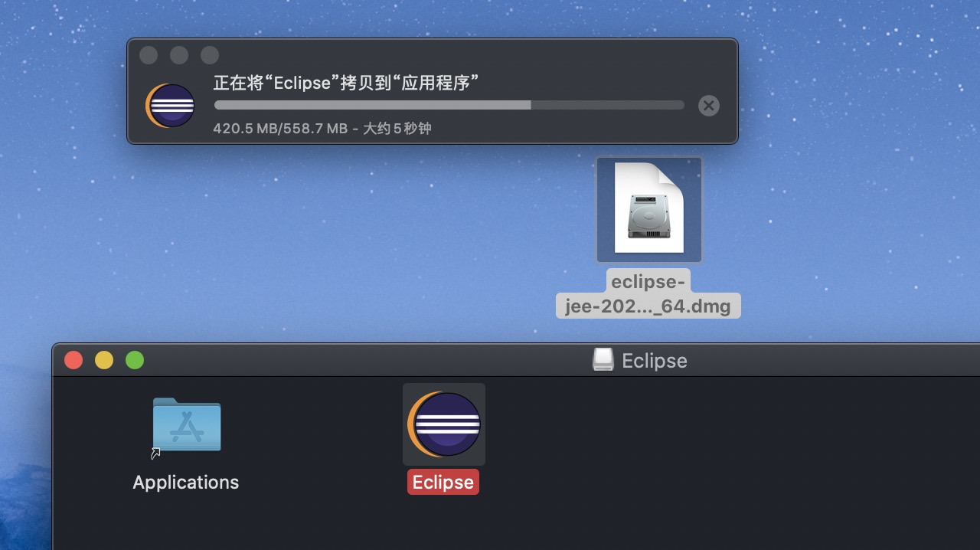980x550 pixels.
Task: Click the Eclipse logo in the copy dialog
Action: (170, 106)
